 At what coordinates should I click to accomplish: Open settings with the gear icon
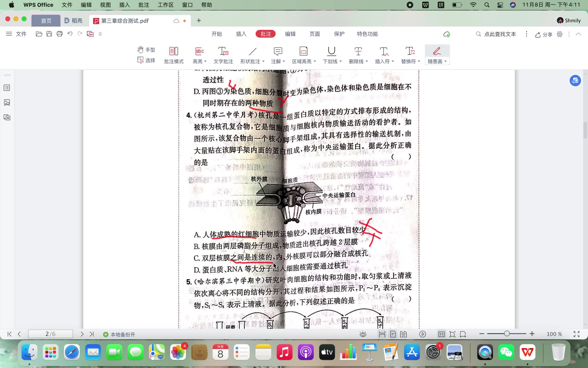coord(560,34)
